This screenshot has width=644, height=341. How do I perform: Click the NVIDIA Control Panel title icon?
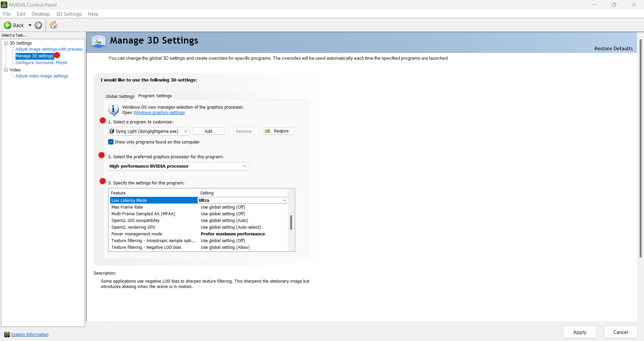4,5
